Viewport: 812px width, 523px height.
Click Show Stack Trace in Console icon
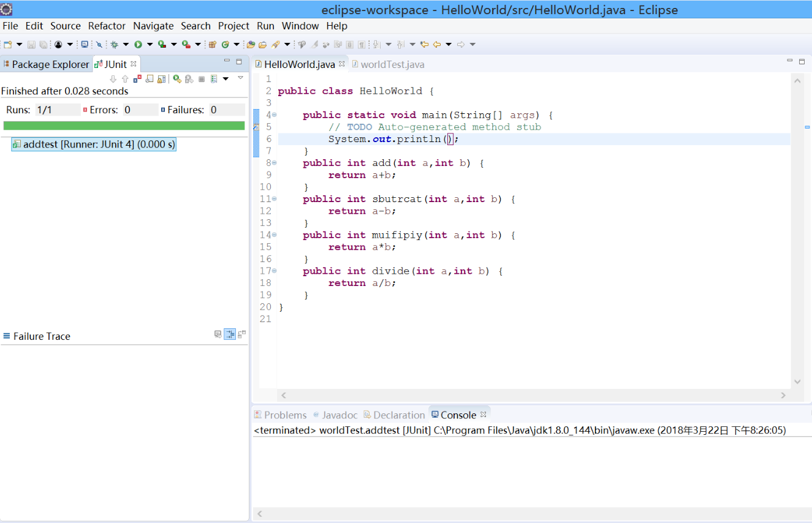coord(218,334)
